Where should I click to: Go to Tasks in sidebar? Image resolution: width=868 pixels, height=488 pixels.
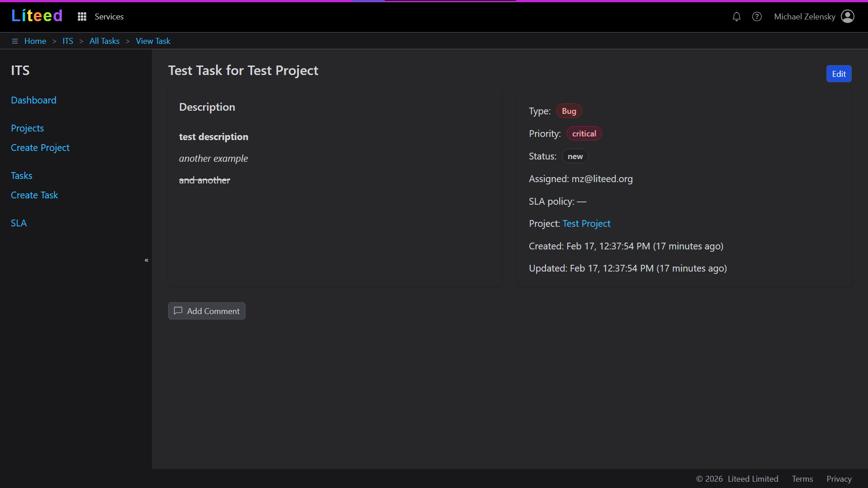click(x=21, y=176)
